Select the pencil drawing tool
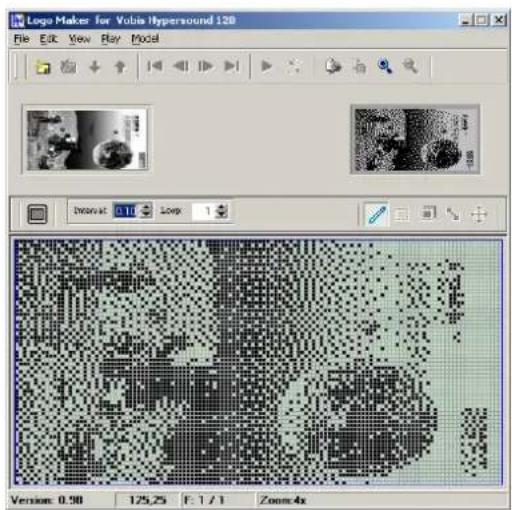Screen dimensions: 512x510 (377, 214)
